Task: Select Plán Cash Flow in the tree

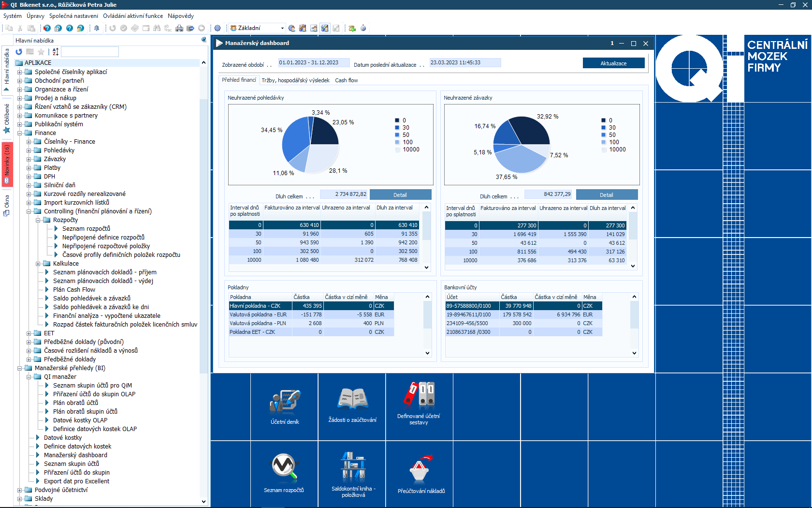Action: point(74,290)
